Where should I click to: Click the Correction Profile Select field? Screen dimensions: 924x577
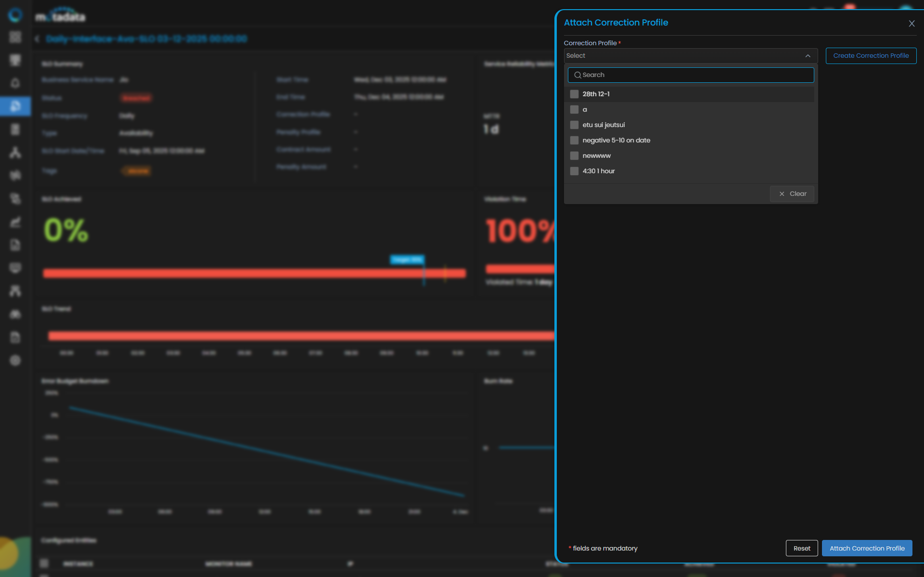pyautogui.click(x=691, y=56)
